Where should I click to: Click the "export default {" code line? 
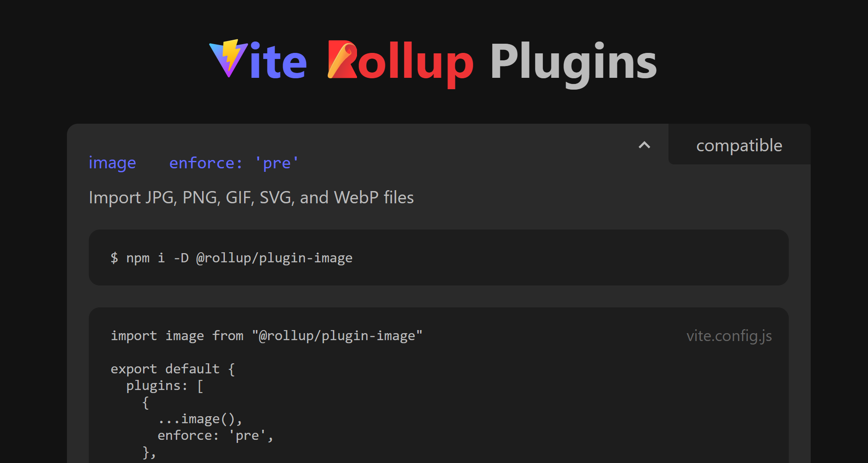point(173,369)
